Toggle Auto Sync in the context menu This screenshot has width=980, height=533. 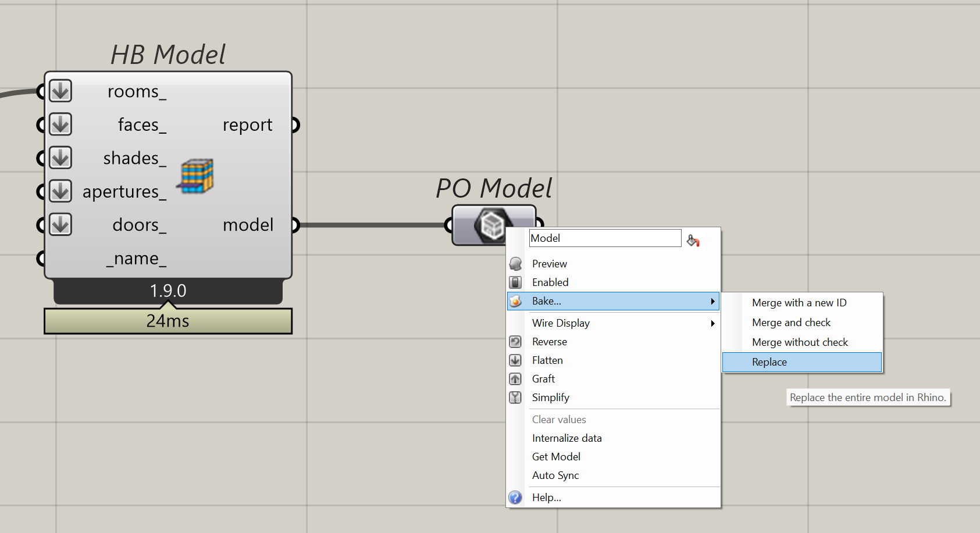(x=555, y=475)
